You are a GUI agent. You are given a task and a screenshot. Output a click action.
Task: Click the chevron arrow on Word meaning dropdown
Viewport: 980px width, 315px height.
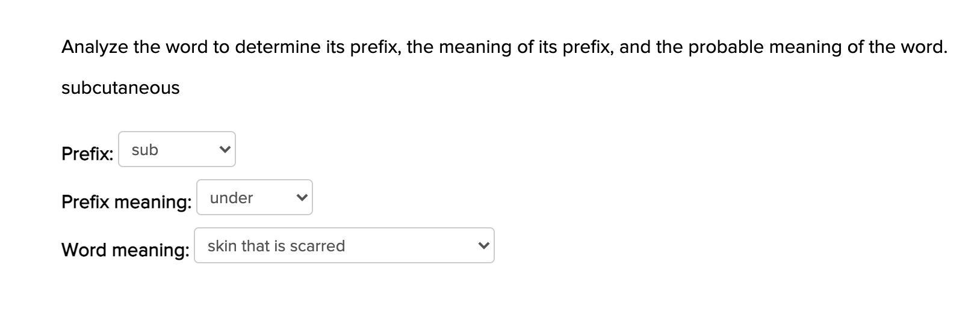(483, 245)
